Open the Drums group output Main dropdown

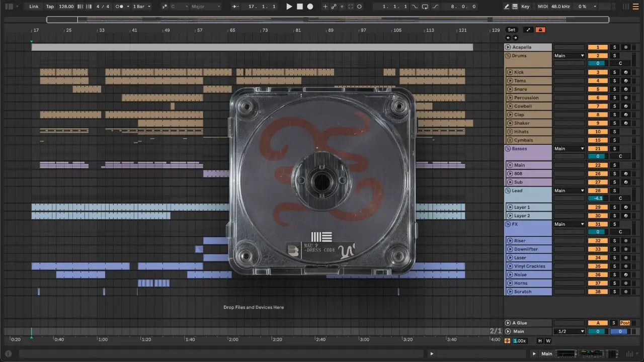[x=569, y=56]
